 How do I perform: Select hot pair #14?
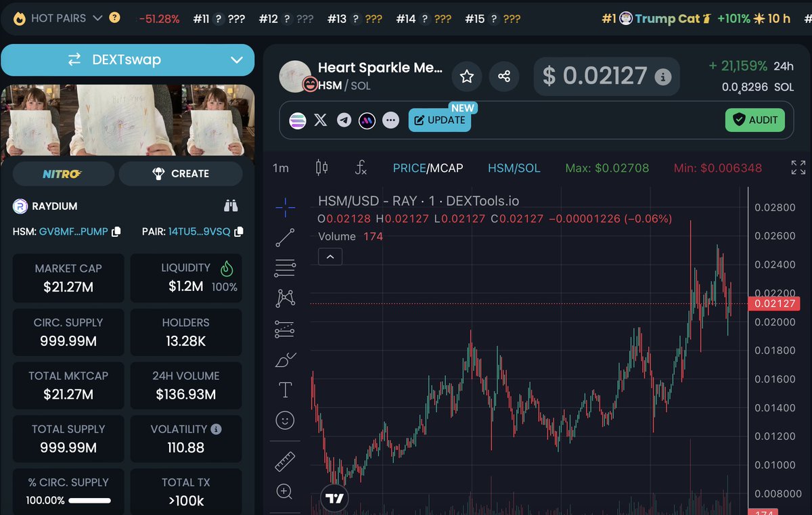(x=424, y=19)
